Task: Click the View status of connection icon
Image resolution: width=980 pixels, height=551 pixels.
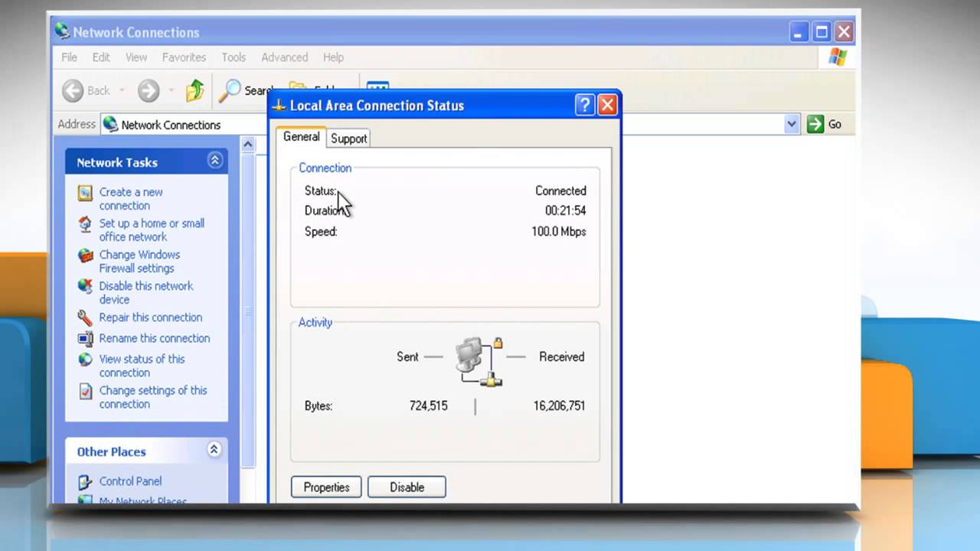Action: (85, 360)
